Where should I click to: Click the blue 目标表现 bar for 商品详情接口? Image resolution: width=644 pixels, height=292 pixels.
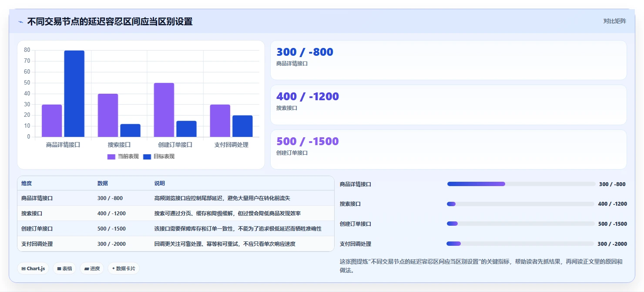74,94
